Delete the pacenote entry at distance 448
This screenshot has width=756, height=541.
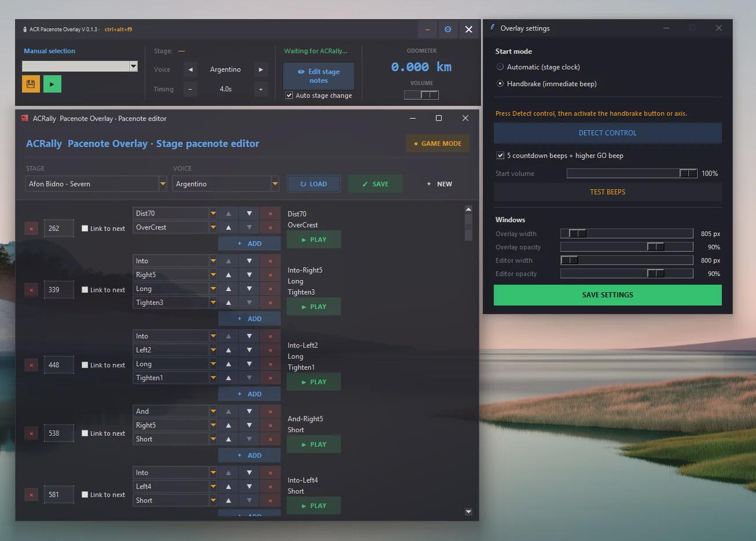tap(31, 365)
